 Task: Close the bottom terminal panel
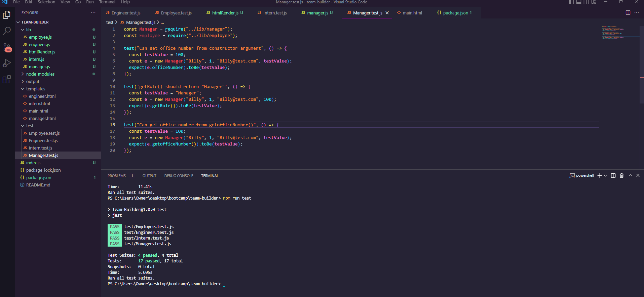(x=638, y=175)
